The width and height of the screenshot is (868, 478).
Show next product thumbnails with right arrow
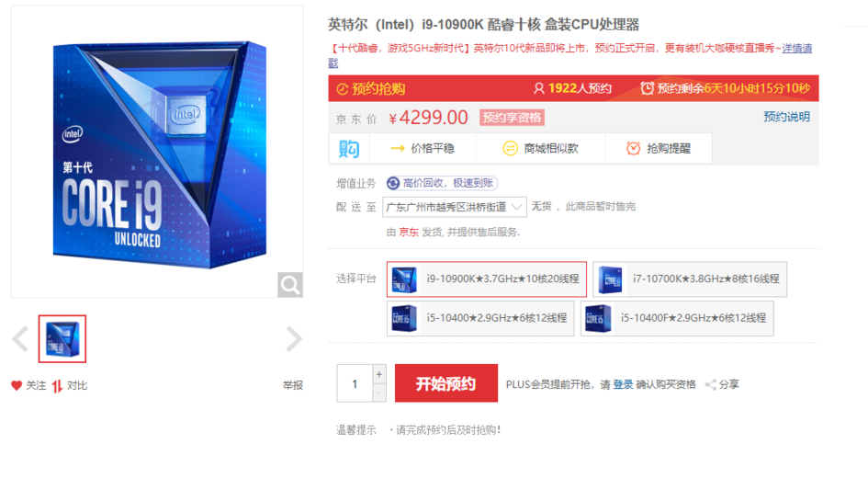293,339
